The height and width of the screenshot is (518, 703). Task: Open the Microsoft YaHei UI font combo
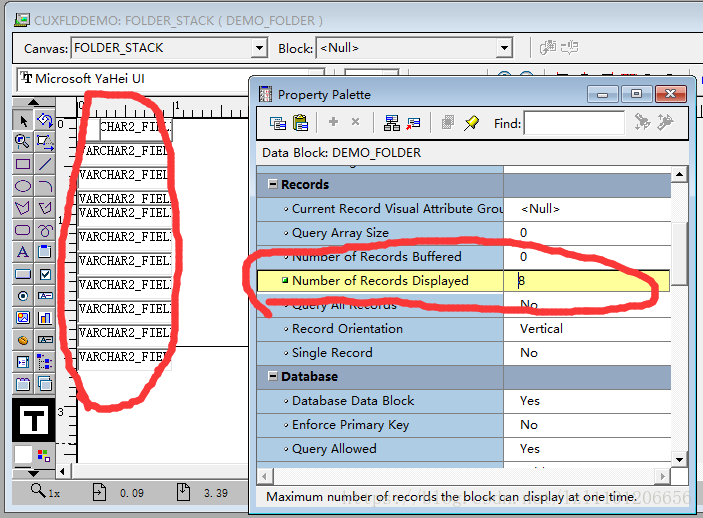(170, 79)
